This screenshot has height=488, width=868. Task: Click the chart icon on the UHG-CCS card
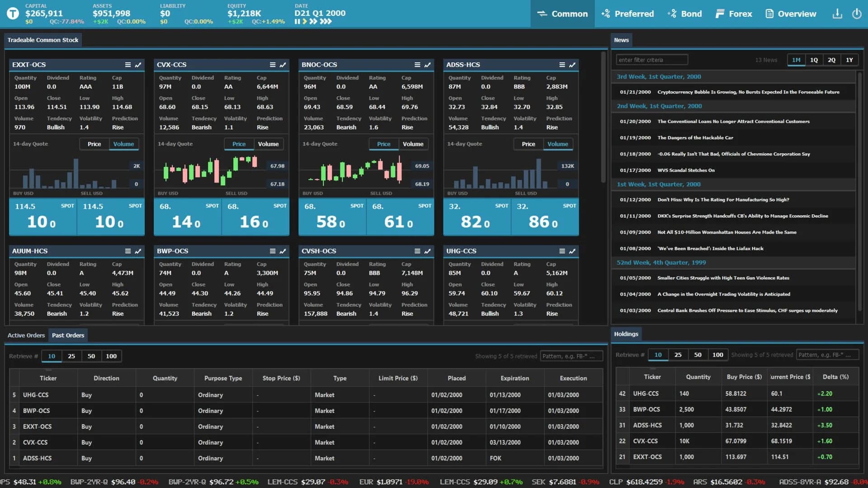(572, 251)
